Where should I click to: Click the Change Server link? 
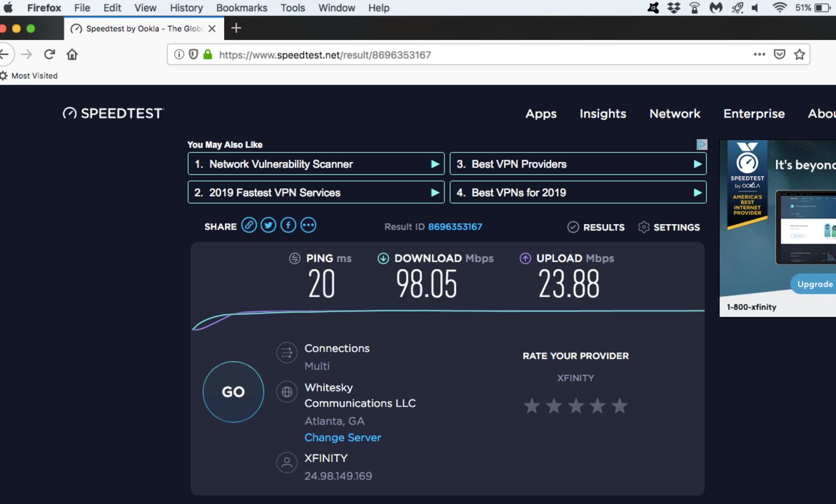(x=343, y=437)
